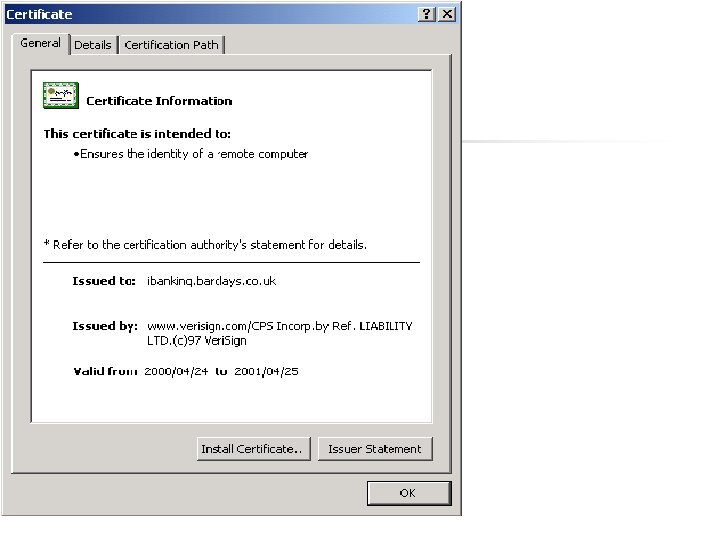Switch to the General tab
This screenshot has width=720, height=540.
pyautogui.click(x=40, y=43)
